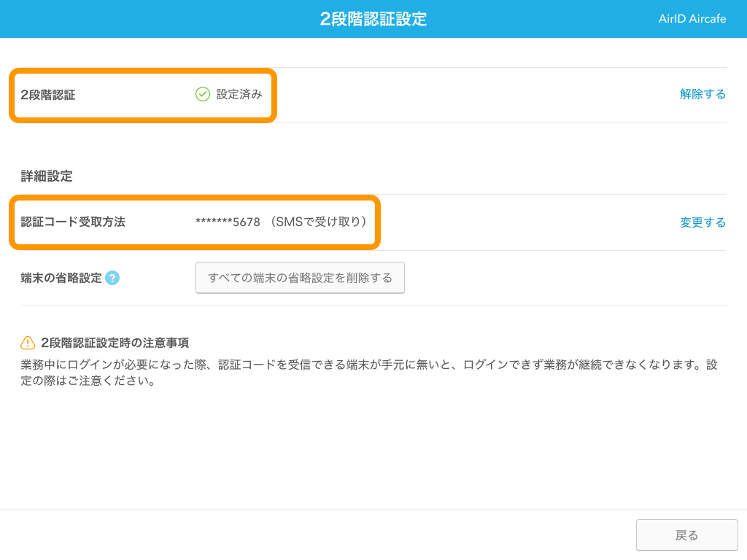Click the 戻る button to go back

[686, 534]
